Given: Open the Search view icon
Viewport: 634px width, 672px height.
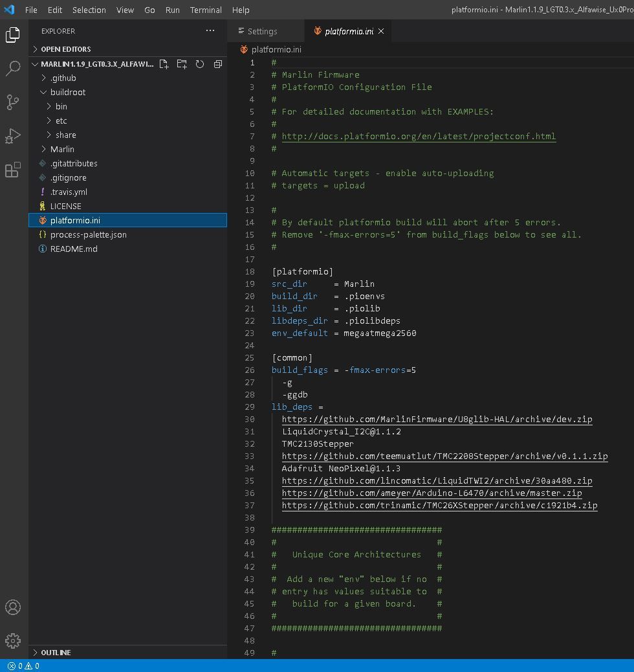Looking at the screenshot, I should 13,68.
